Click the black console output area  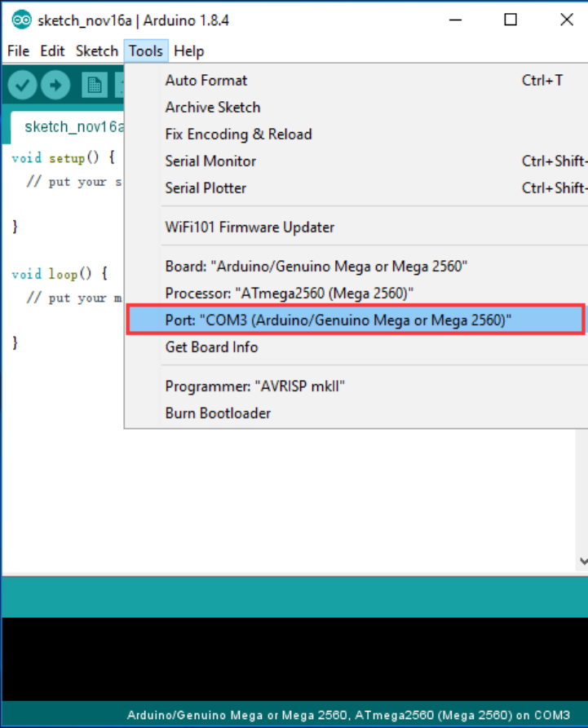[294, 659]
